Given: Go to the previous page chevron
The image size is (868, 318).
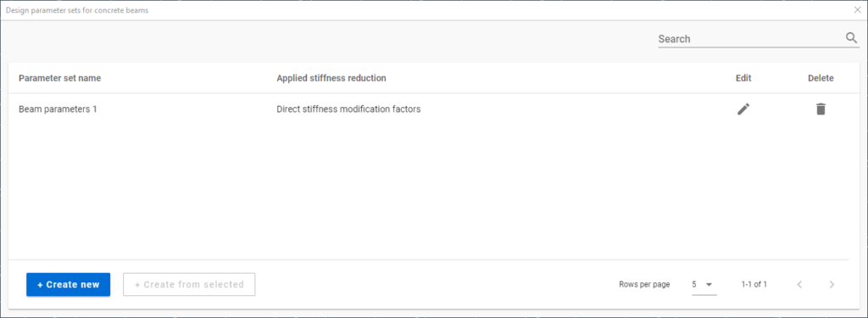Looking at the screenshot, I should tap(799, 285).
